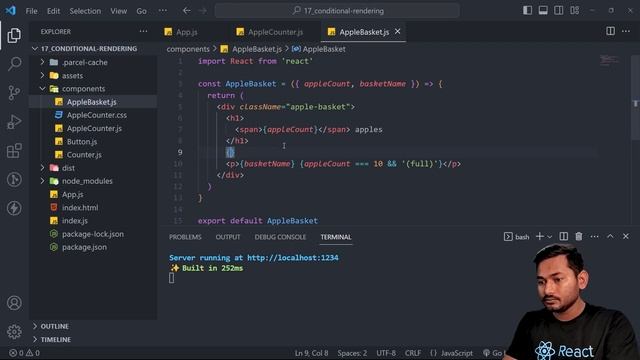Open the Search view in activity bar

tap(14, 64)
